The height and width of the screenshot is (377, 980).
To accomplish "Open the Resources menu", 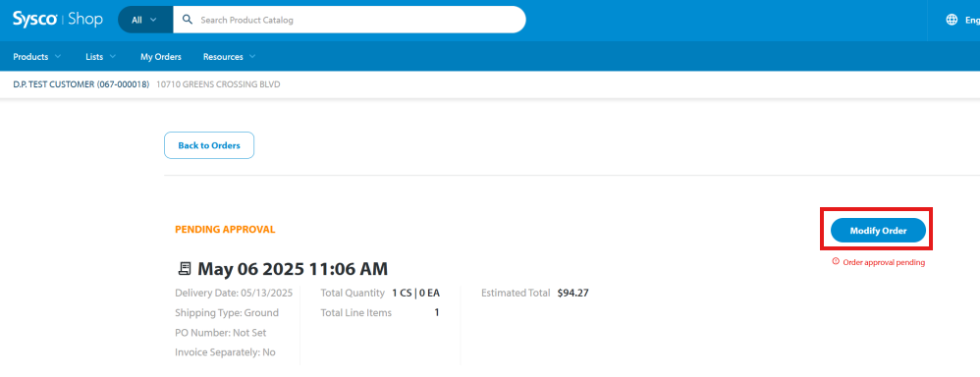I will coord(223,56).
